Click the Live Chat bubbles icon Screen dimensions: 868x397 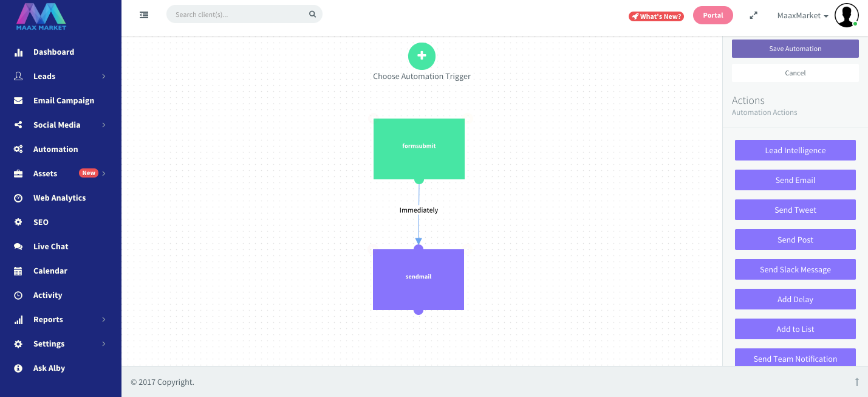click(18, 247)
